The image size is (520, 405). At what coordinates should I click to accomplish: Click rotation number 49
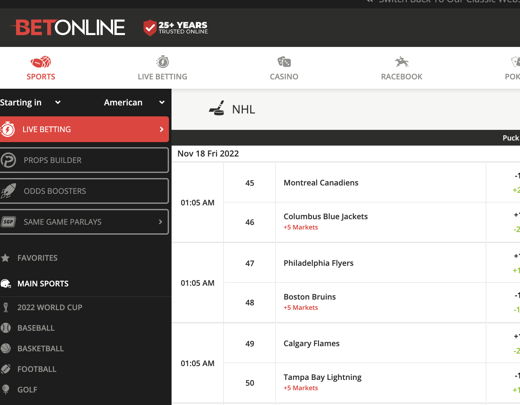[x=250, y=344]
